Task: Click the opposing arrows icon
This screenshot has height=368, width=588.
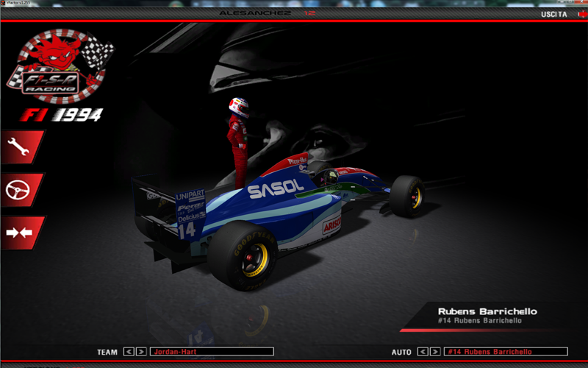Action: pos(20,233)
